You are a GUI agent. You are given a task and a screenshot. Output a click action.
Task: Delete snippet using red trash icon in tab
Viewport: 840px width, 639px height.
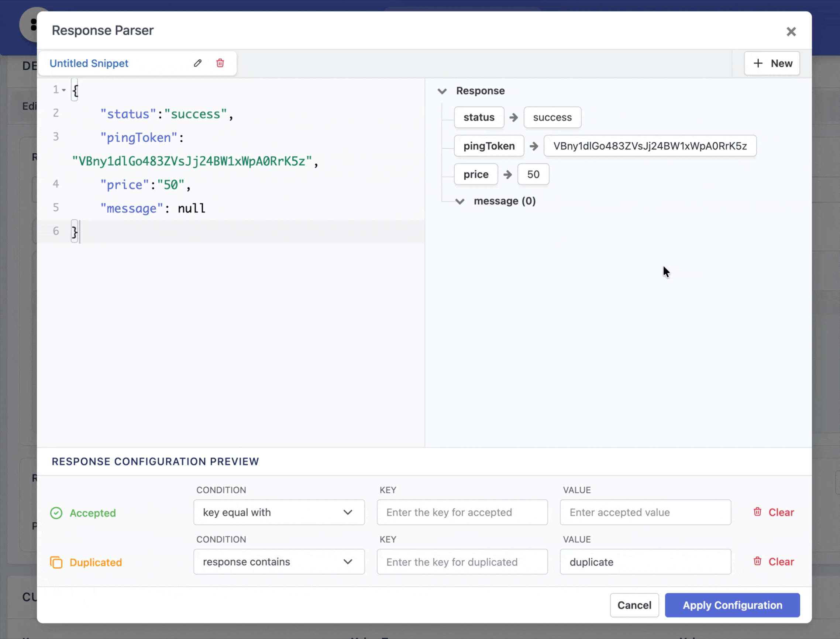click(x=220, y=63)
